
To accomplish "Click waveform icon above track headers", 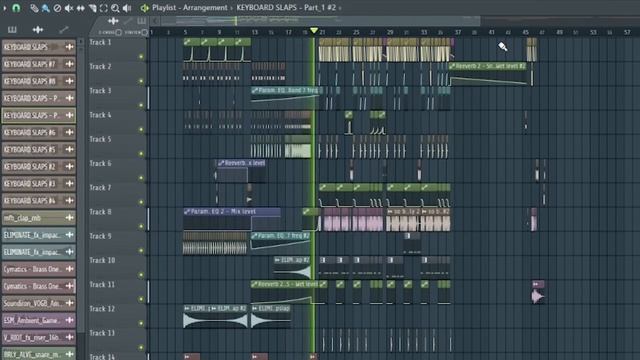I will (113, 20).
